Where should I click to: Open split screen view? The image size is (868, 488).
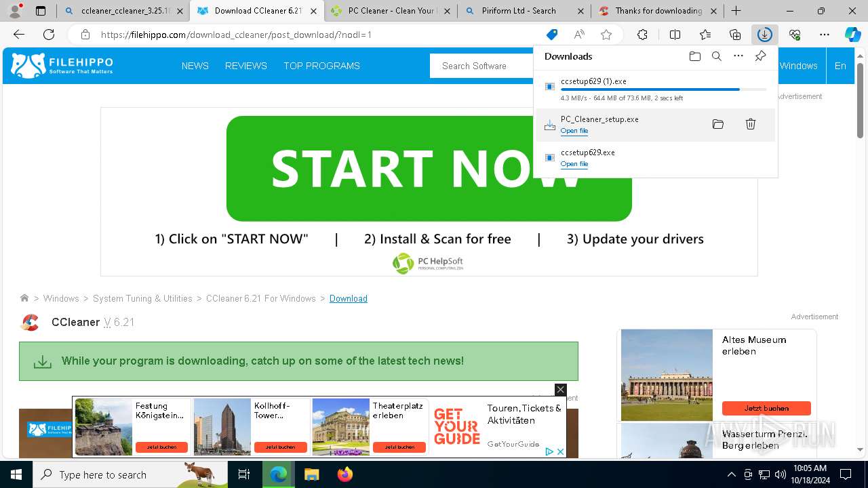pos(675,35)
